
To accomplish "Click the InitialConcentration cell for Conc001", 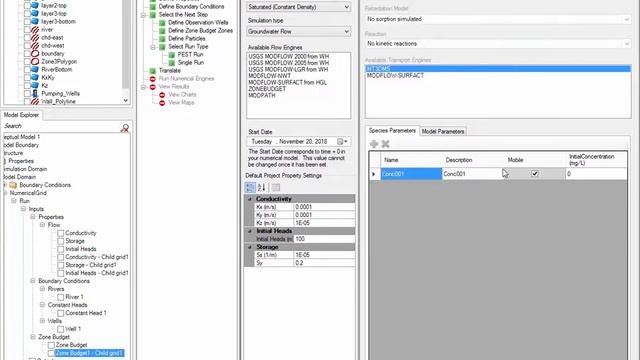I will [596, 174].
